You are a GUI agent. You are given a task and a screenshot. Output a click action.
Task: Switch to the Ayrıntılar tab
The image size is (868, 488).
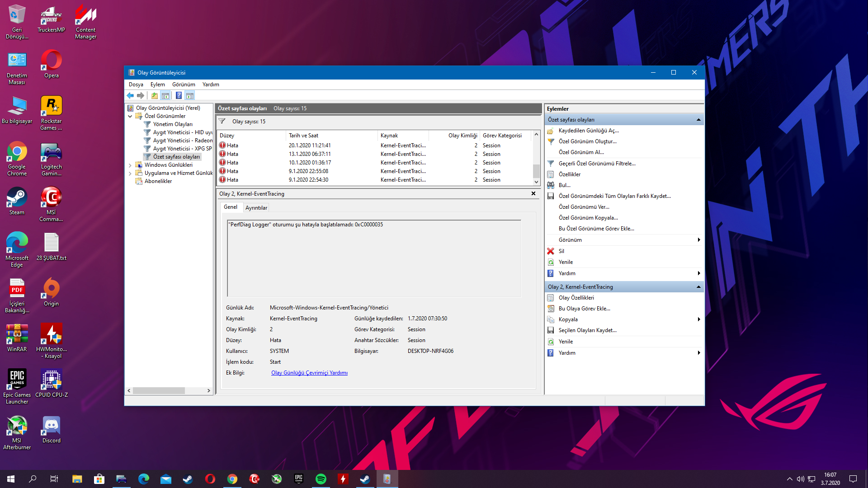(255, 207)
